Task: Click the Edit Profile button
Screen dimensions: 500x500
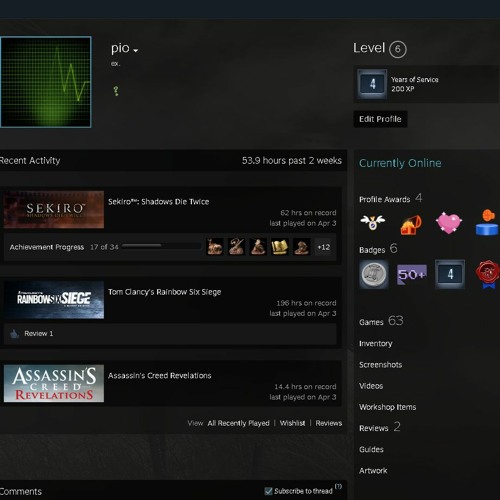Action: tap(380, 119)
